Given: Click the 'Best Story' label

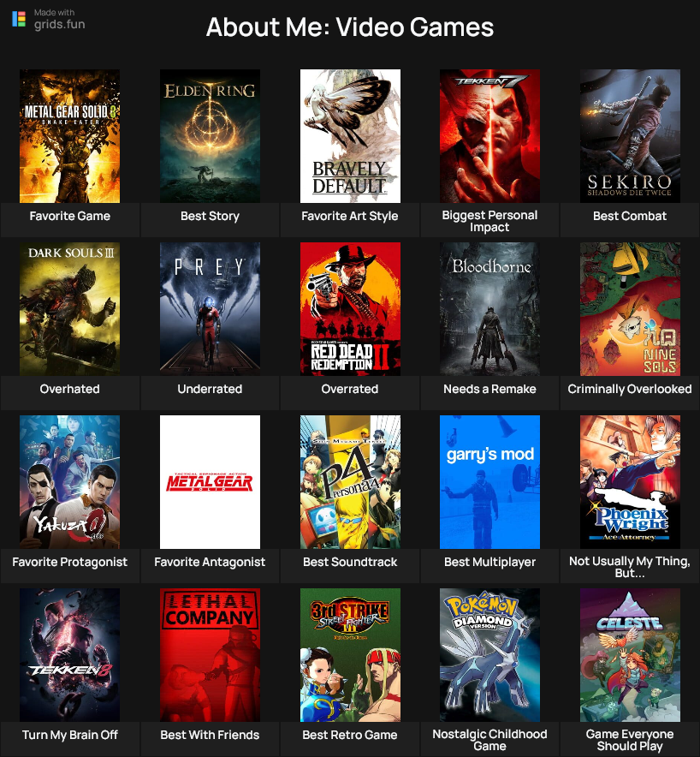Looking at the screenshot, I should tap(210, 216).
